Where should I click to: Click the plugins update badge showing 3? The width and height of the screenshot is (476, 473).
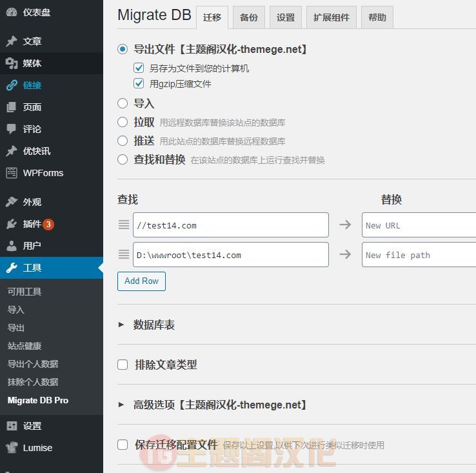pos(48,224)
